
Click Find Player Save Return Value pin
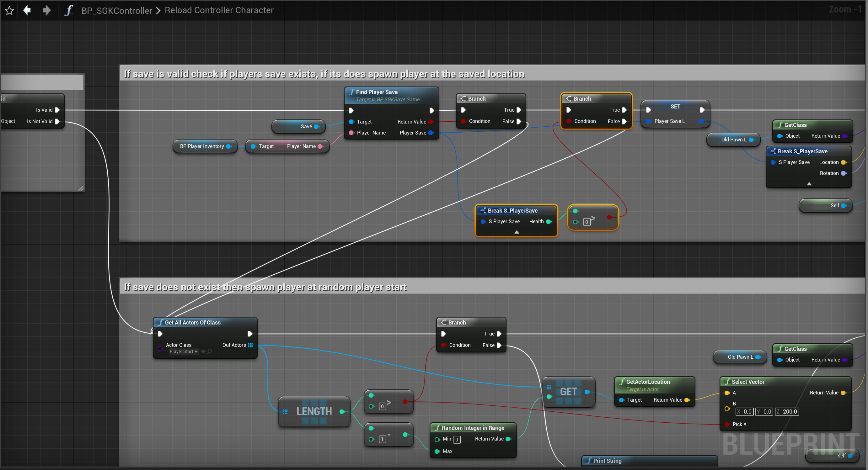coord(431,122)
